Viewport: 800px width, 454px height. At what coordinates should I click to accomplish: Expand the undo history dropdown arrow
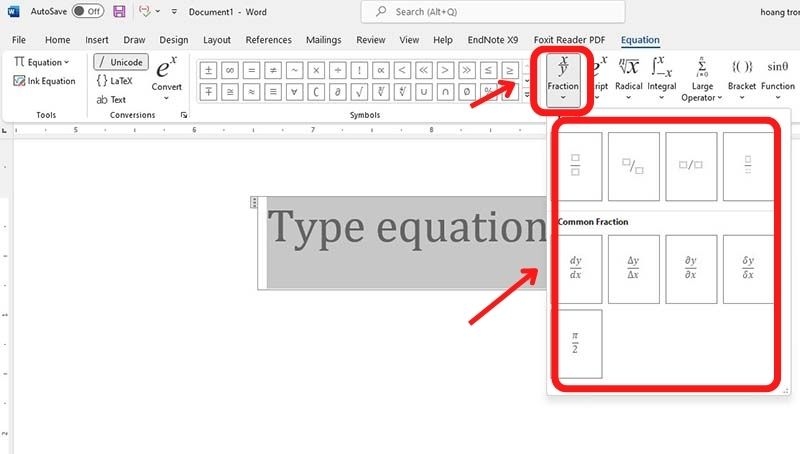coord(158,11)
